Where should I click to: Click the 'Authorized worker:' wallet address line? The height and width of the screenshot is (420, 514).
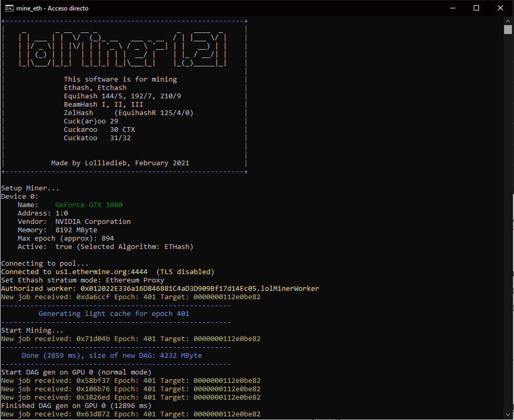(x=160, y=288)
